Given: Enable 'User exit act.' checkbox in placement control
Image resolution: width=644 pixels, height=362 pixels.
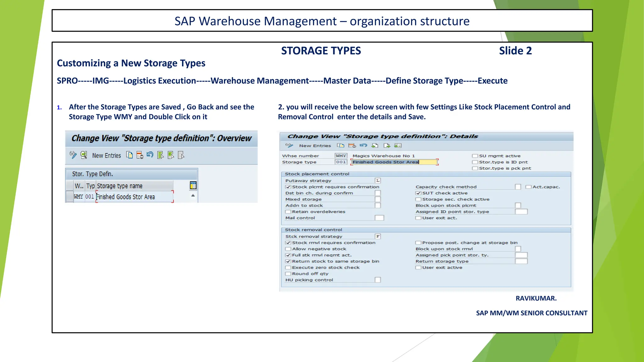Looking at the screenshot, I should [418, 218].
